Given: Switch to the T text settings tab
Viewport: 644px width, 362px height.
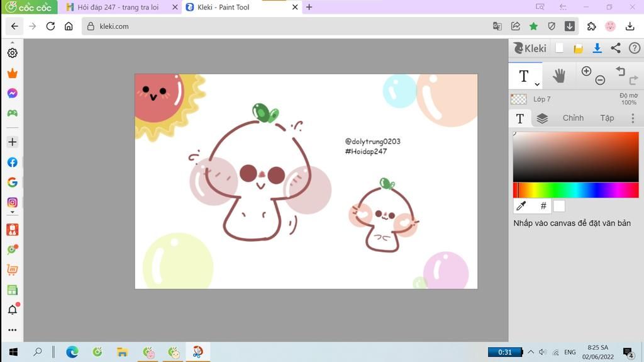Looking at the screenshot, I should pyautogui.click(x=520, y=118).
